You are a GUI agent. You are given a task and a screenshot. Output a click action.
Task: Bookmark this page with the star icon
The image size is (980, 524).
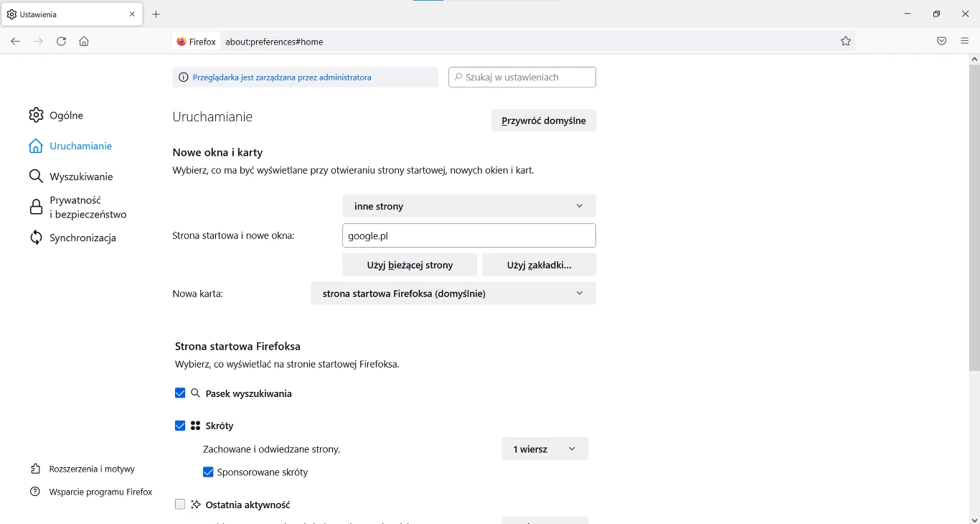pyautogui.click(x=845, y=42)
